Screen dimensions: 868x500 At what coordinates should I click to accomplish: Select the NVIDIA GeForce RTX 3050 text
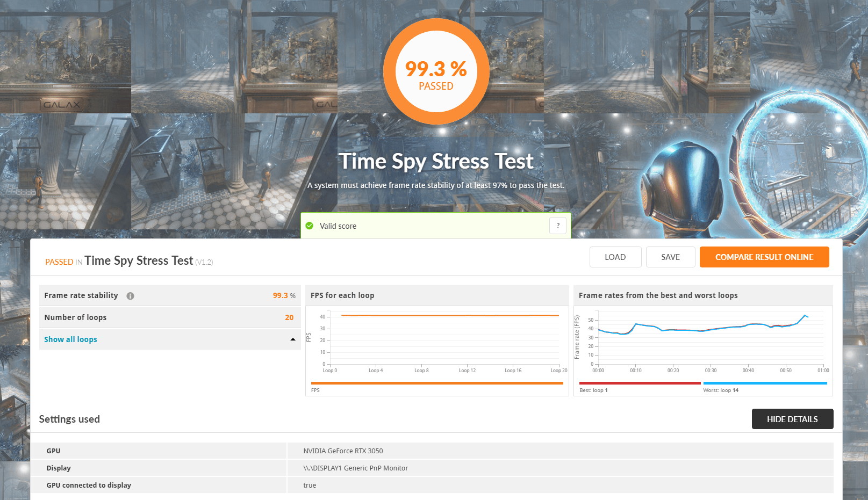[343, 451]
